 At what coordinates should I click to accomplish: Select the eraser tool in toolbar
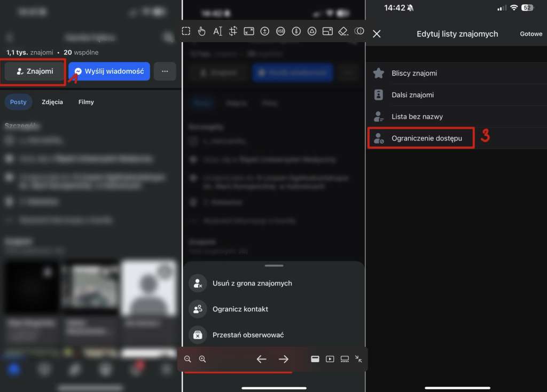343,32
